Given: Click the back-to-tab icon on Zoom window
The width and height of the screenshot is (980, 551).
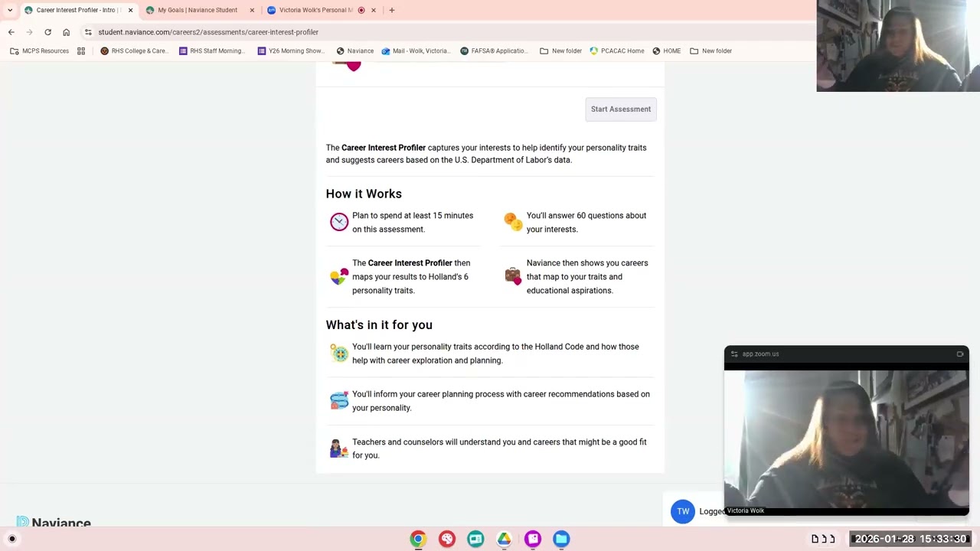Looking at the screenshot, I should point(960,354).
